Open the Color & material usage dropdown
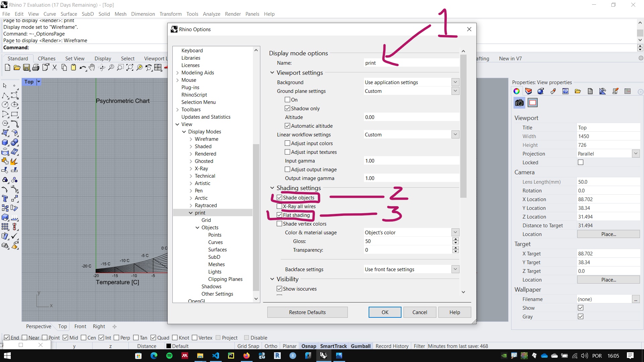The image size is (644, 362). pos(455,232)
